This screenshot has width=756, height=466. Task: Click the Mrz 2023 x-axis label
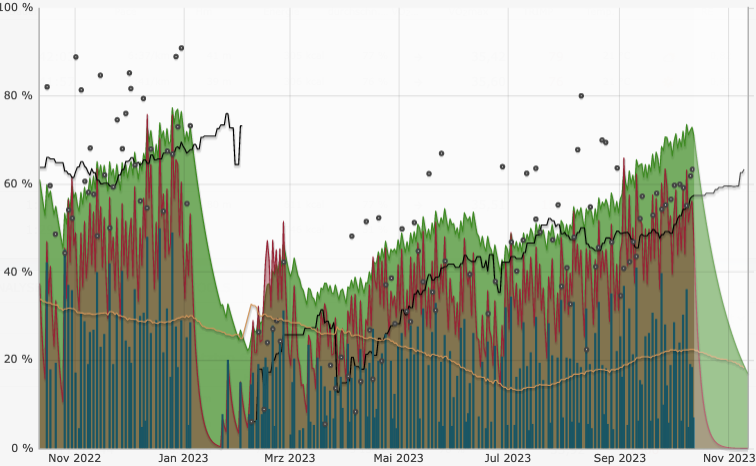point(284,458)
